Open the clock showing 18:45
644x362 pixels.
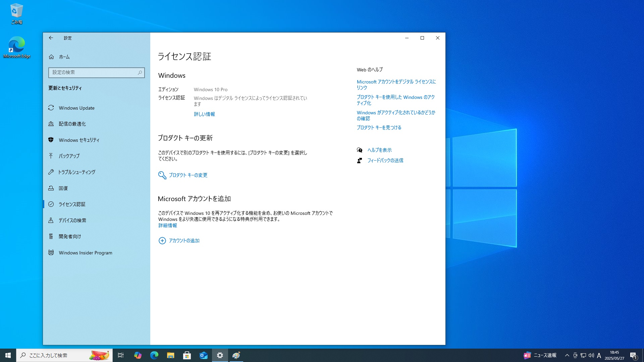point(614,355)
